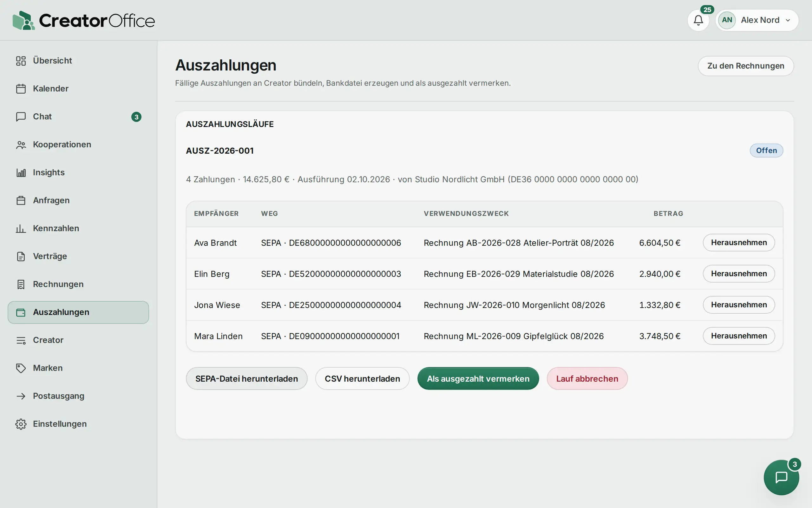The height and width of the screenshot is (508, 812).
Task: Click the Rechnungen receipt icon
Action: [21, 284]
